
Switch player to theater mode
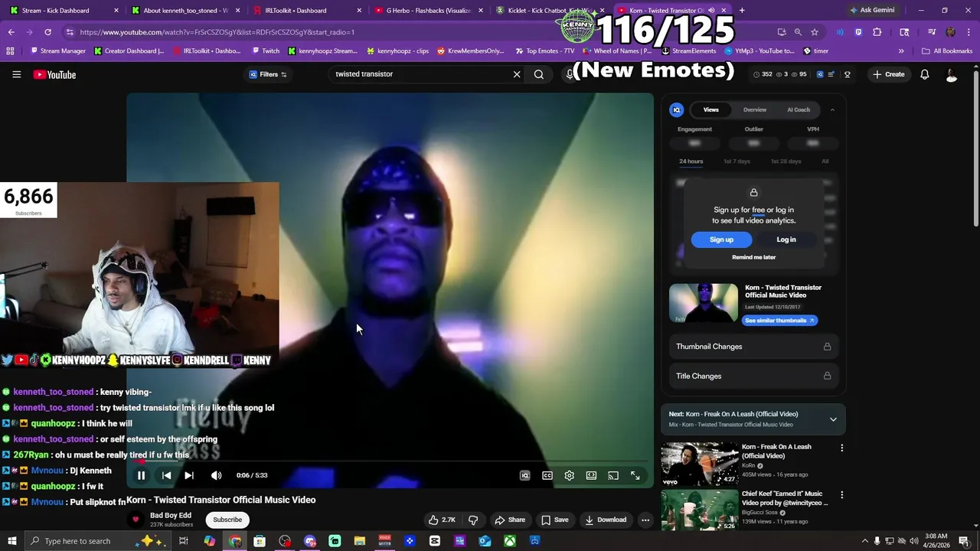(x=591, y=475)
